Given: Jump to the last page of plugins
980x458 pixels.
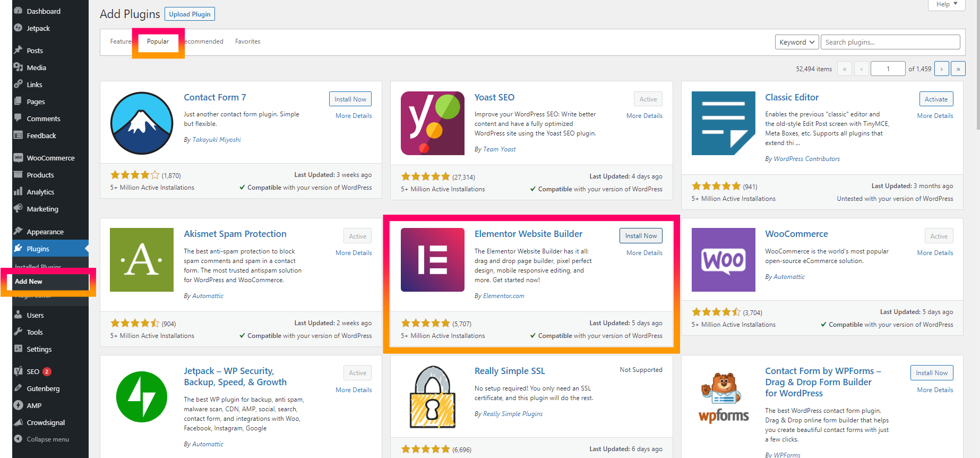Looking at the screenshot, I should click(958, 69).
